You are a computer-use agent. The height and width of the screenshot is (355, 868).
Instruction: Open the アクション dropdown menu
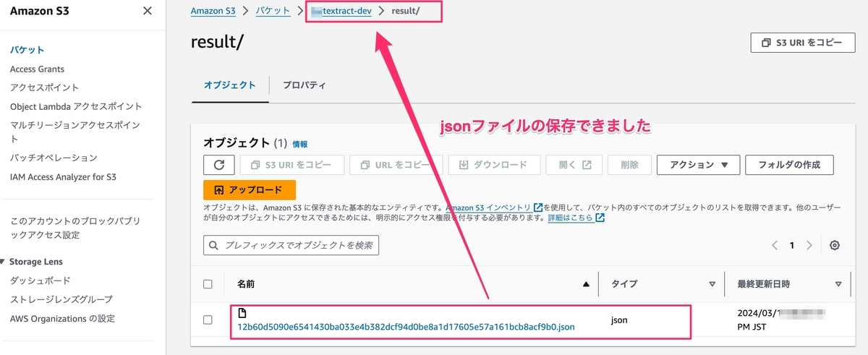(698, 165)
